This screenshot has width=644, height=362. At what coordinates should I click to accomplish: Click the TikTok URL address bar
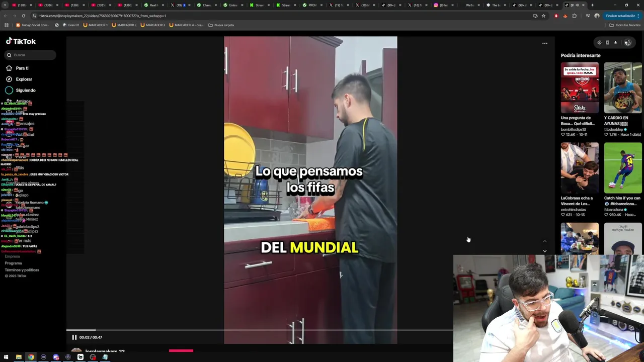[282, 16]
